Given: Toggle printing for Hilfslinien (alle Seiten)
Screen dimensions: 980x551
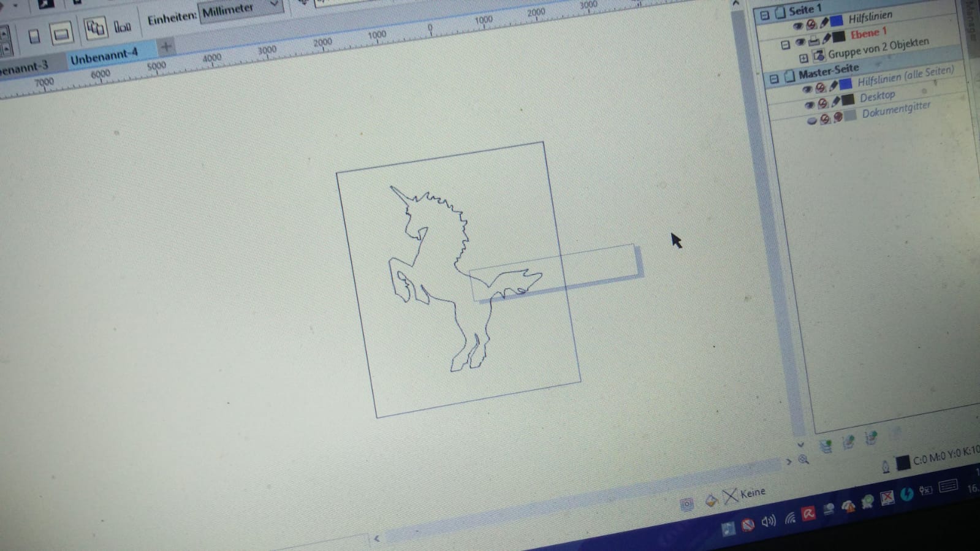Looking at the screenshot, I should coord(821,88).
